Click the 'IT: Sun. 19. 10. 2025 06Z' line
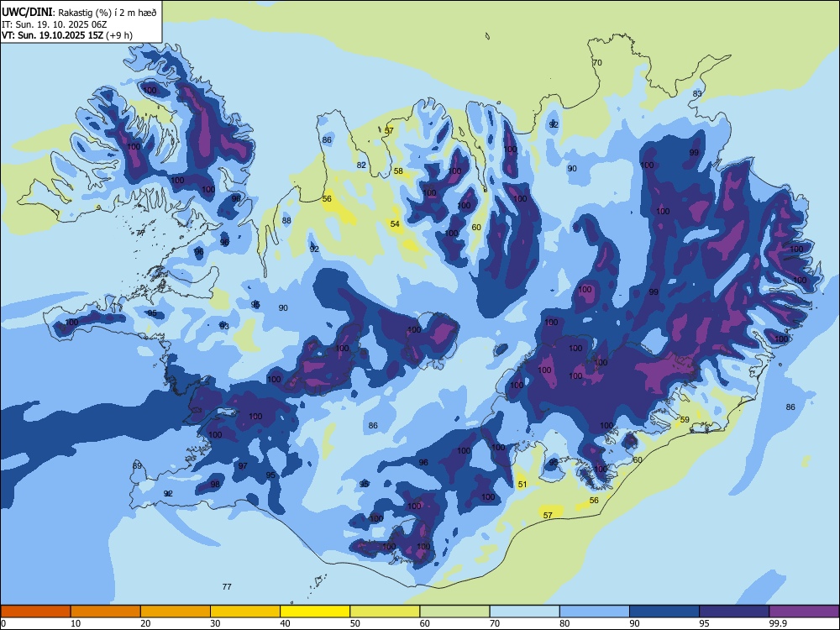This screenshot has width=840, height=630. pos(54,24)
